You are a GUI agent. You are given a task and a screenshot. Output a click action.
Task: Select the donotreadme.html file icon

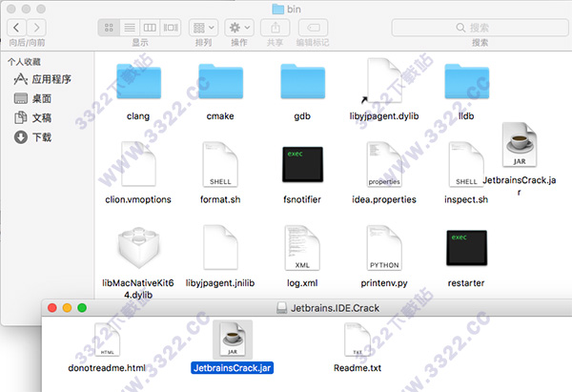[107, 340]
